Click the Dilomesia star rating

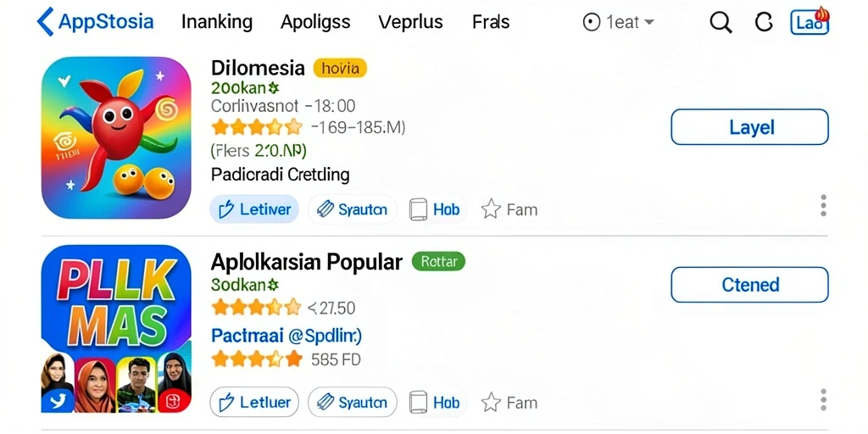[257, 127]
